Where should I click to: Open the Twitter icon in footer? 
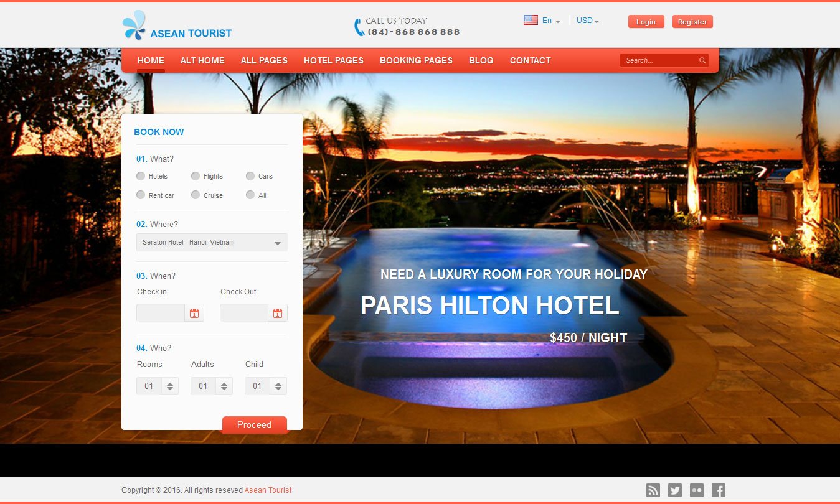tap(674, 490)
